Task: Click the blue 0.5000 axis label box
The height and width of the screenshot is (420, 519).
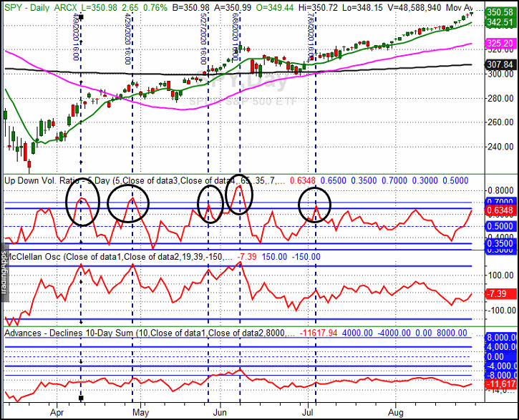Action: [500, 226]
